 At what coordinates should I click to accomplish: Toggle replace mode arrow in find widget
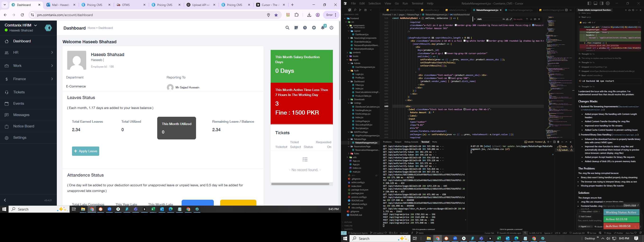474,19
